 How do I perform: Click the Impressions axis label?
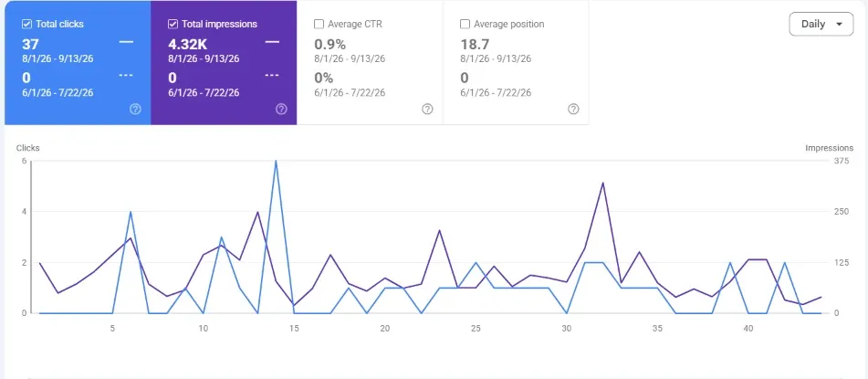tap(830, 148)
